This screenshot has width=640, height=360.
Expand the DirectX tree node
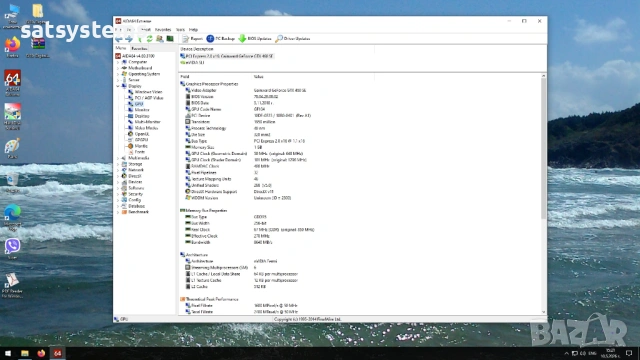coord(118,176)
